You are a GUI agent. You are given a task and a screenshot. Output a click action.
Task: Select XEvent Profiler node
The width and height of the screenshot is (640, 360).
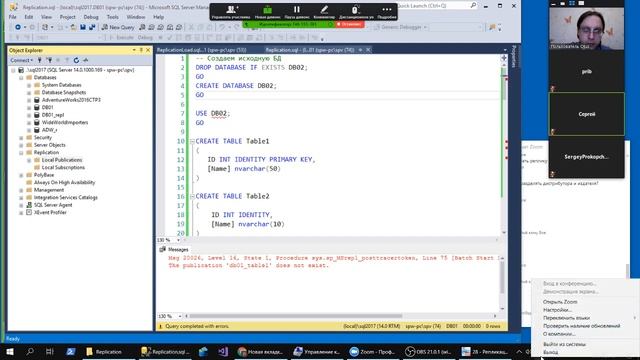pos(50,213)
